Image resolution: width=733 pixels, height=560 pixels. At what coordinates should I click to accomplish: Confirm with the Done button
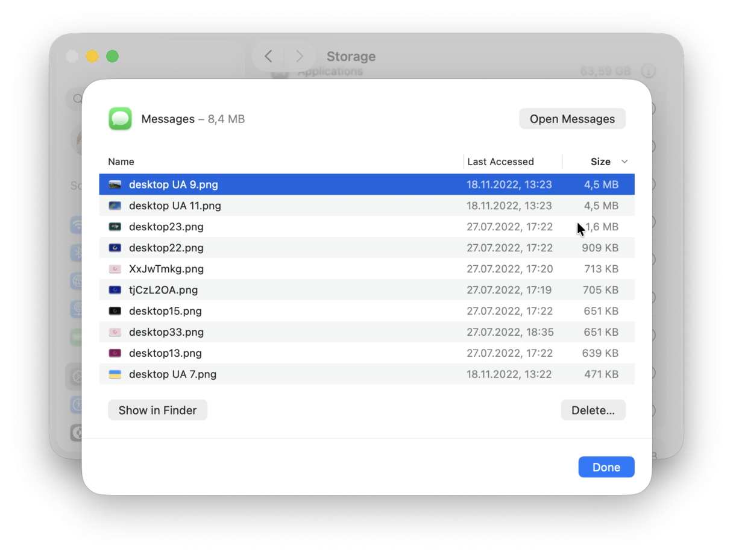pyautogui.click(x=606, y=467)
